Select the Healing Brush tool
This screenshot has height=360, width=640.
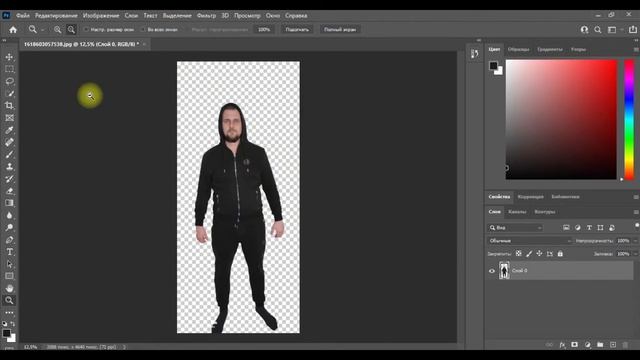[x=9, y=142]
